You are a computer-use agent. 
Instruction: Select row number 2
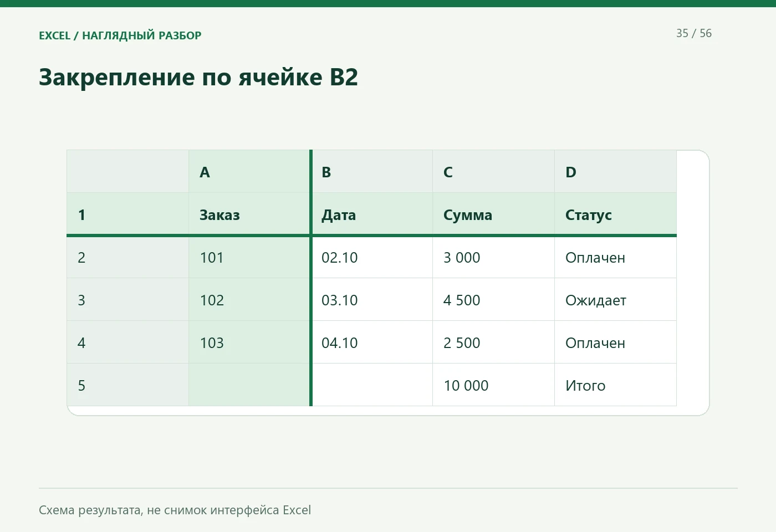[x=127, y=257]
